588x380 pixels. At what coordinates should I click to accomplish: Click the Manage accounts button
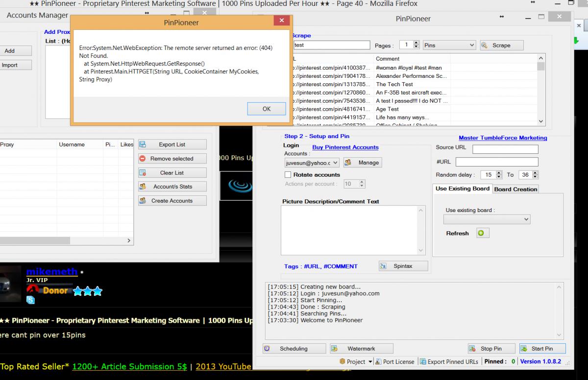363,163
